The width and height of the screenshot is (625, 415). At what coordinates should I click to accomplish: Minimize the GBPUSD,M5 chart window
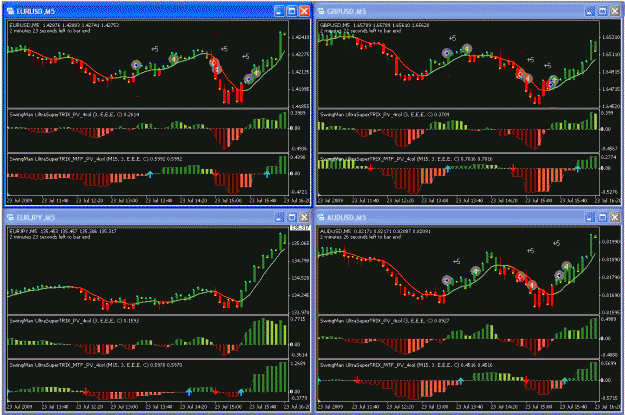(x=590, y=11)
